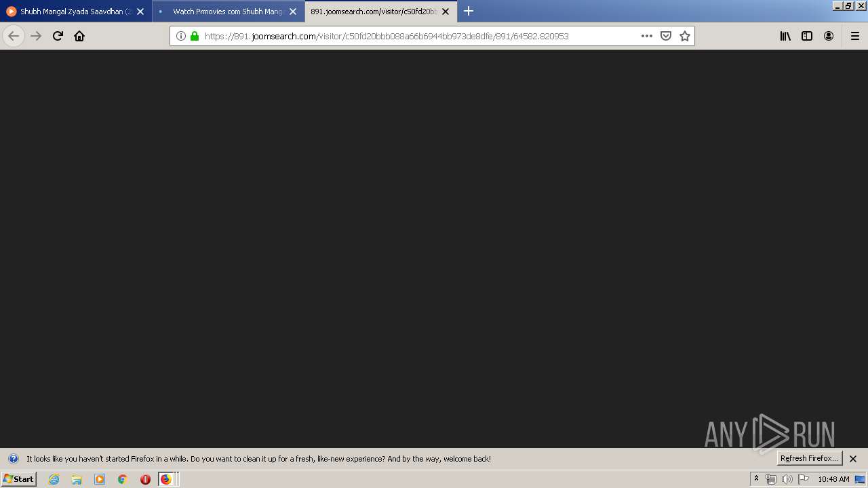Open the Library menu
Screen dimensions: 868x488
click(x=785, y=36)
